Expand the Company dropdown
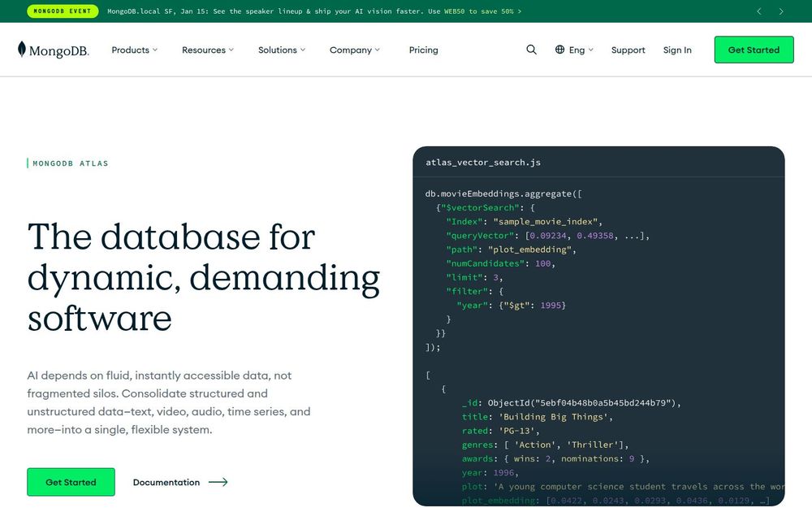This screenshot has width=812, height=508. (x=352, y=50)
